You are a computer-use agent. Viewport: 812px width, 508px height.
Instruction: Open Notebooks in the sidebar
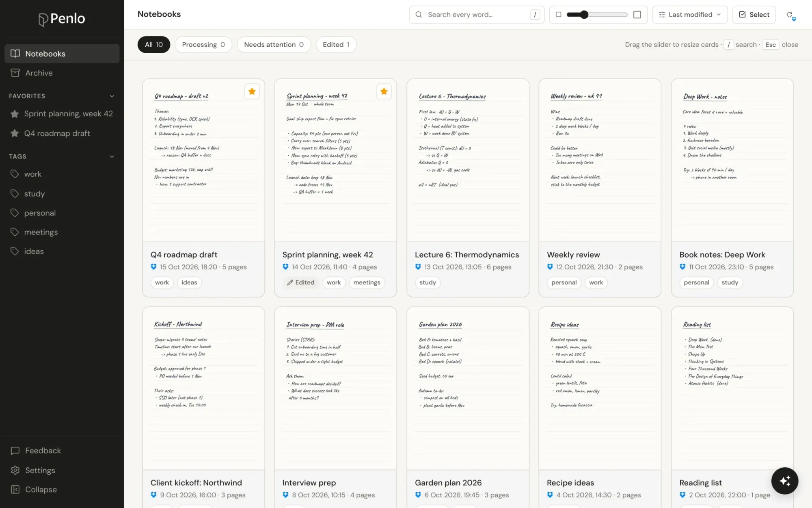click(x=62, y=54)
